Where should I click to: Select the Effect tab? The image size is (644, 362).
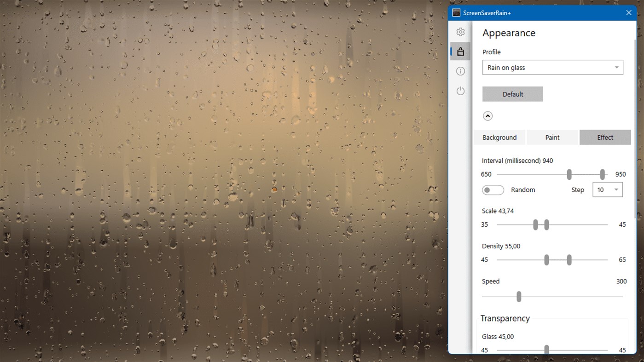pyautogui.click(x=605, y=137)
